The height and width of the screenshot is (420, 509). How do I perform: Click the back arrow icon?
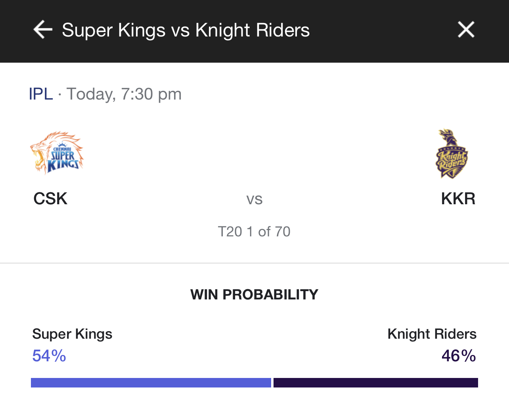click(x=43, y=30)
